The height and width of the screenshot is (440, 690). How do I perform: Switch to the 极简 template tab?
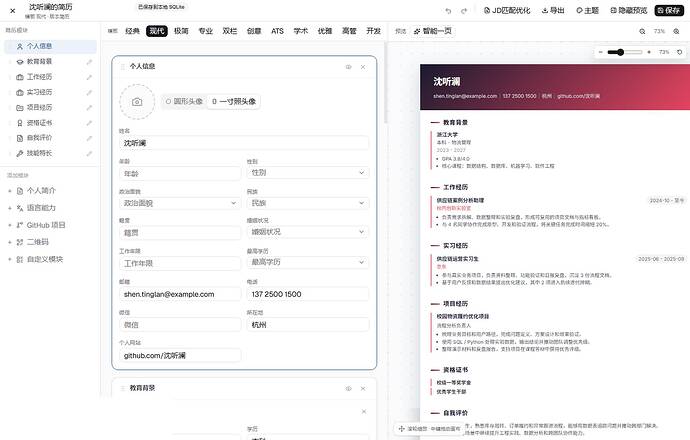181,31
